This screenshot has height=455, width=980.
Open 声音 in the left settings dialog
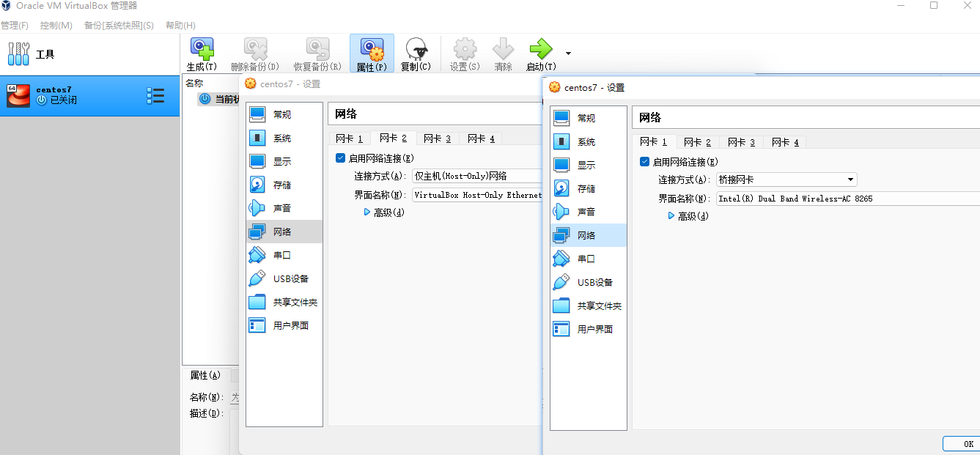tap(284, 208)
